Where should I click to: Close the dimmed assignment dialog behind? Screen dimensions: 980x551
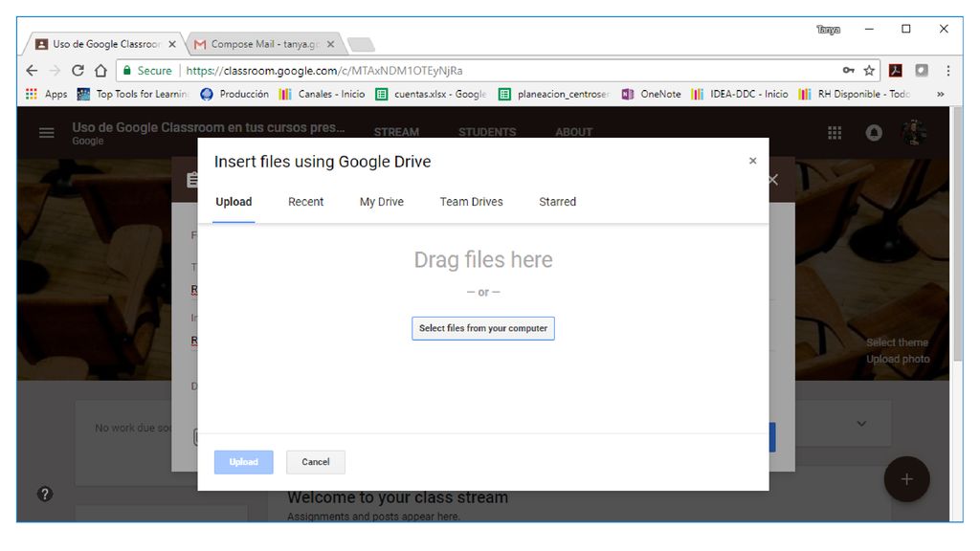point(773,180)
